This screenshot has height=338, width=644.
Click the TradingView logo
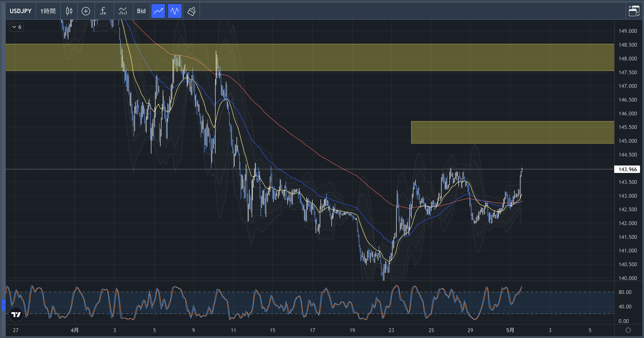click(16, 314)
